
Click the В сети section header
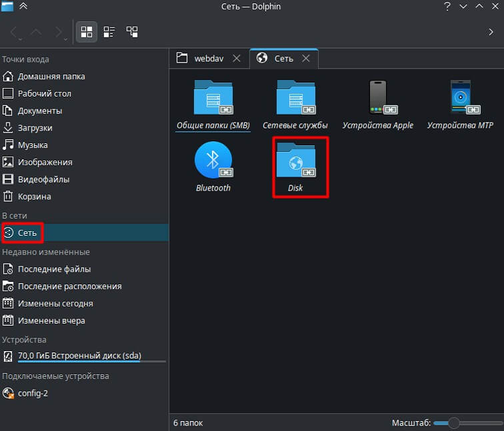pos(15,216)
